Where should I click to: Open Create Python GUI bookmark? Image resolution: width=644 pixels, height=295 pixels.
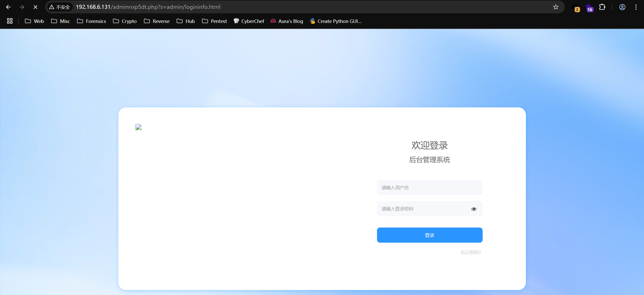[336, 21]
